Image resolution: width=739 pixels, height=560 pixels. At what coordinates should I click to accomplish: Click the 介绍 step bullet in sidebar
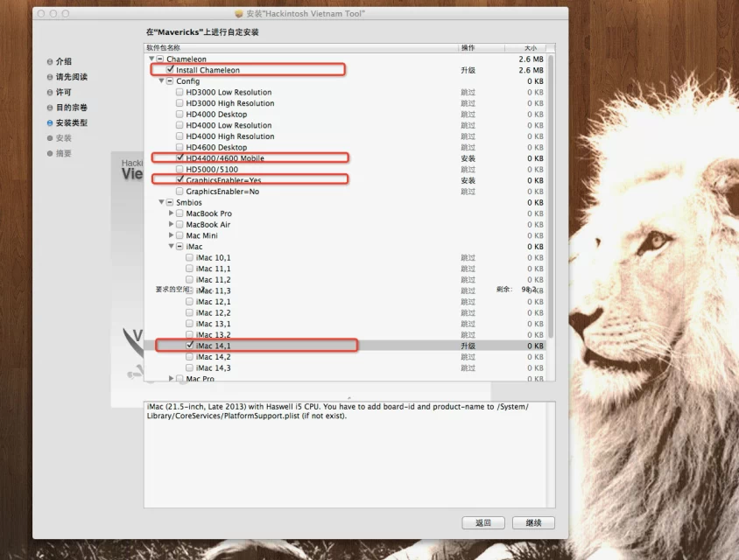[50, 62]
